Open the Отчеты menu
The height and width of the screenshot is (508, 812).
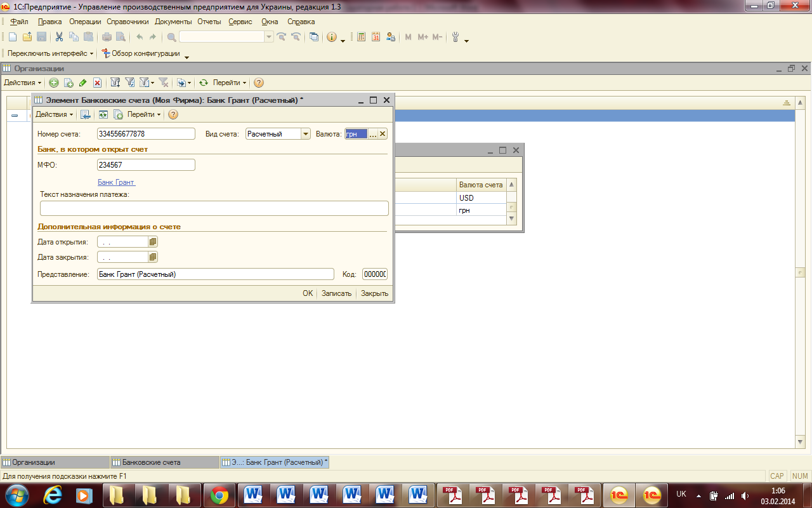[x=209, y=22]
